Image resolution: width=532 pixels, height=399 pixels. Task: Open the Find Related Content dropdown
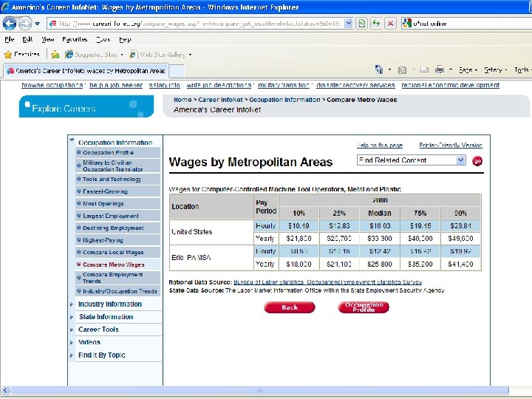point(411,160)
